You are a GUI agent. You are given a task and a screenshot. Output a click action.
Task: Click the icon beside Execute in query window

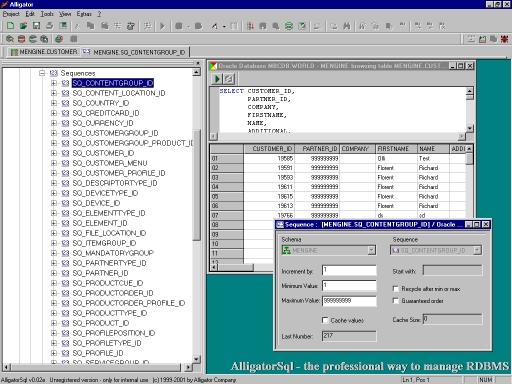coord(229,79)
